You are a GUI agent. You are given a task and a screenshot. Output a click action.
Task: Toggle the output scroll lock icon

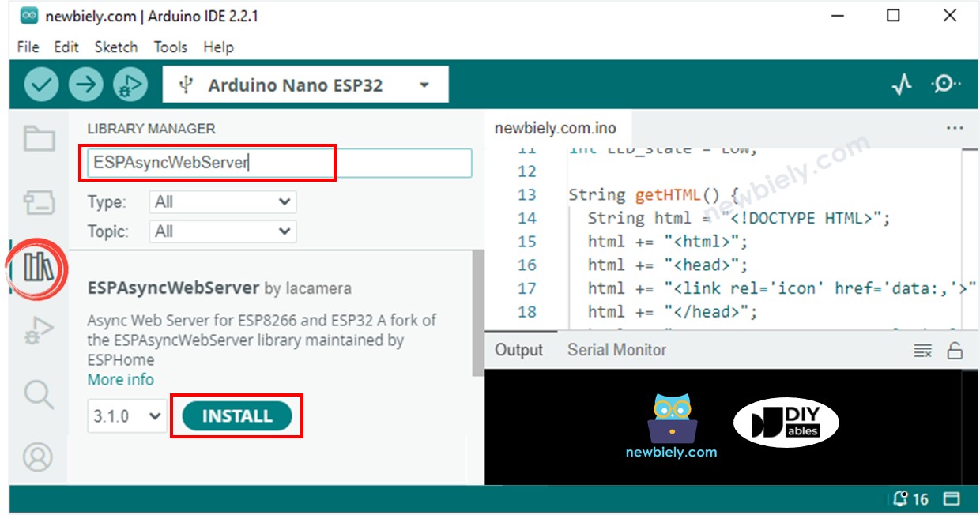(955, 351)
